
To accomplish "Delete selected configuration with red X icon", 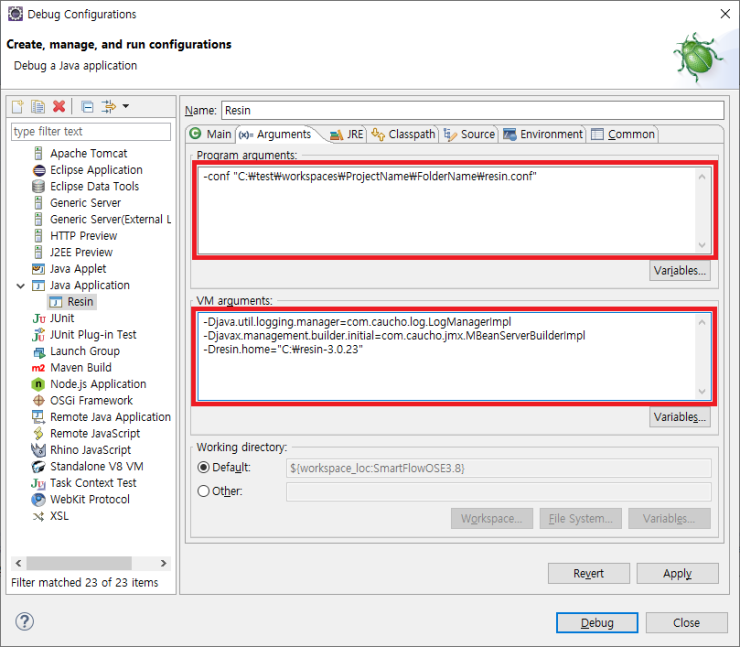I will [59, 107].
